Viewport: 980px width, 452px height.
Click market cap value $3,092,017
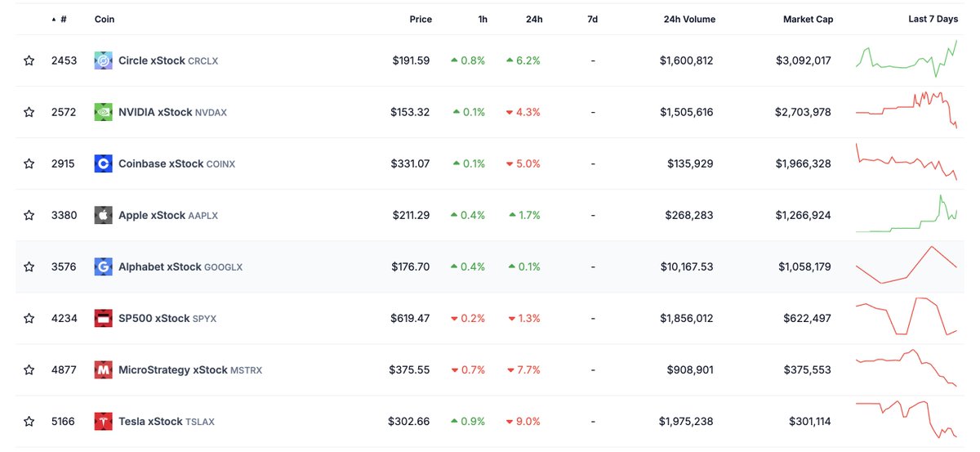[x=804, y=60]
